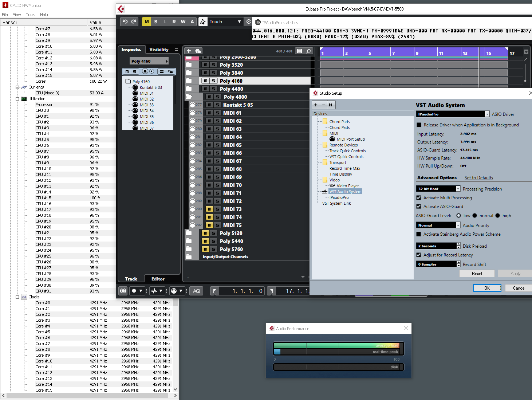Click the Reset devices icon in Studio Setup
Screen dimensions: 532x400
(x=331, y=105)
